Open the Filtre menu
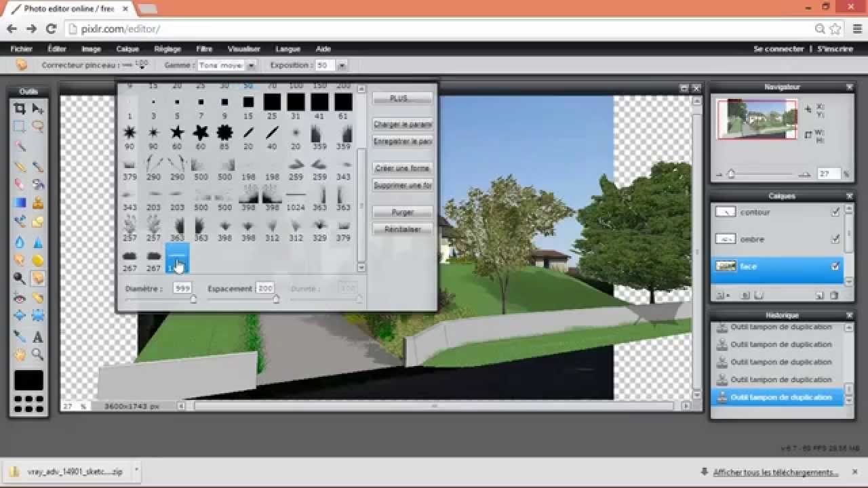 [204, 49]
